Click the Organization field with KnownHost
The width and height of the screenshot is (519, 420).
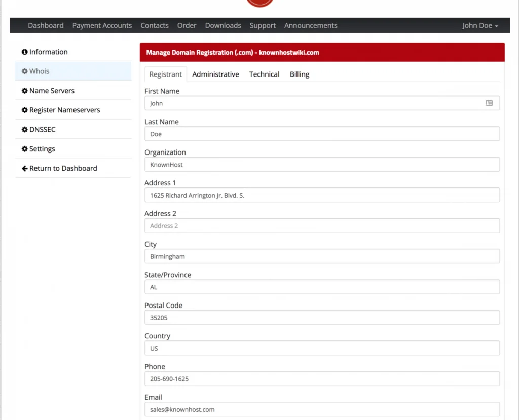pos(322,165)
